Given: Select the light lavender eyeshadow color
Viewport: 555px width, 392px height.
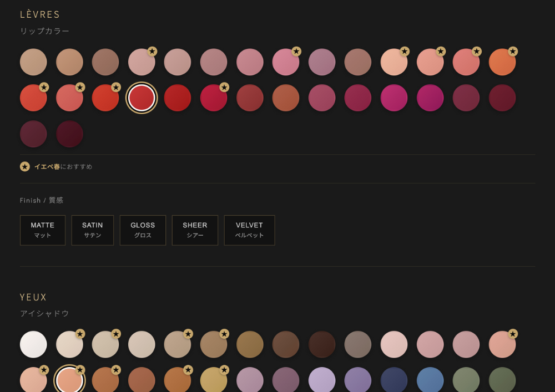Looking at the screenshot, I should (322, 380).
